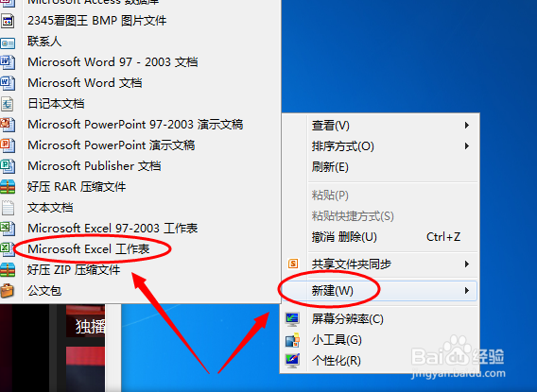This screenshot has height=392, width=537.
Task: Open 排序方式(O) menu entry
Action: 379,146
